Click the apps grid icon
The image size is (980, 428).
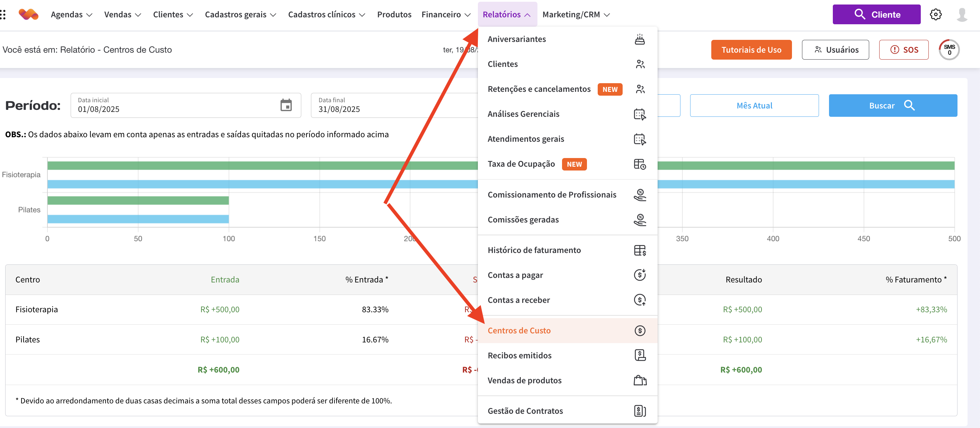click(x=3, y=15)
